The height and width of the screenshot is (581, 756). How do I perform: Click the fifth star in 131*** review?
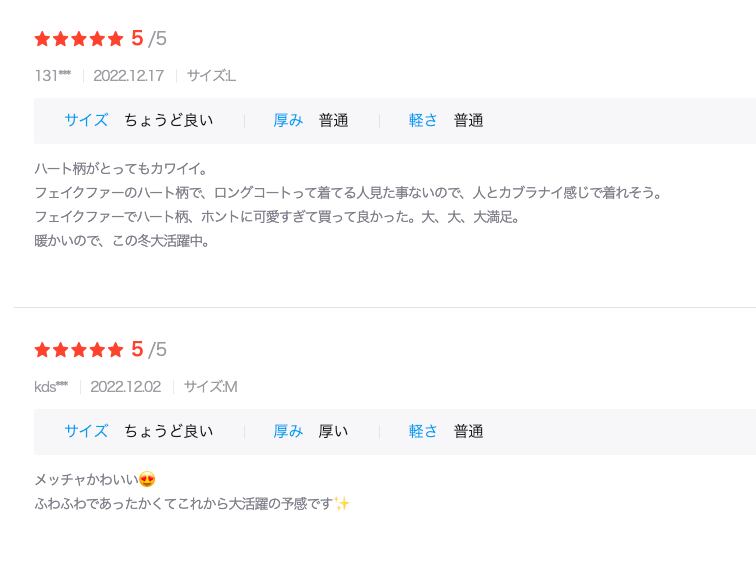[116, 39]
